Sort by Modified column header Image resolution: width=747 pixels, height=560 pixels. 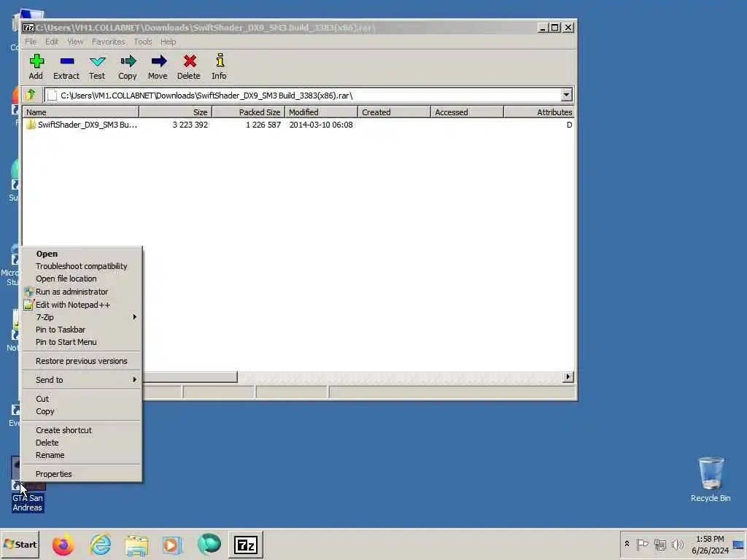321,112
